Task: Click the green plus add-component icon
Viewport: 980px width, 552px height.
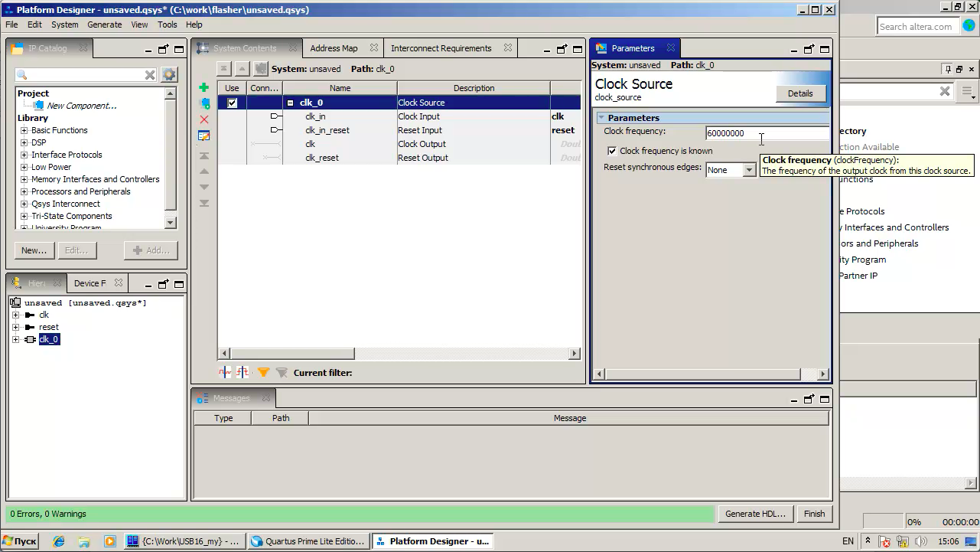Action: [x=203, y=87]
